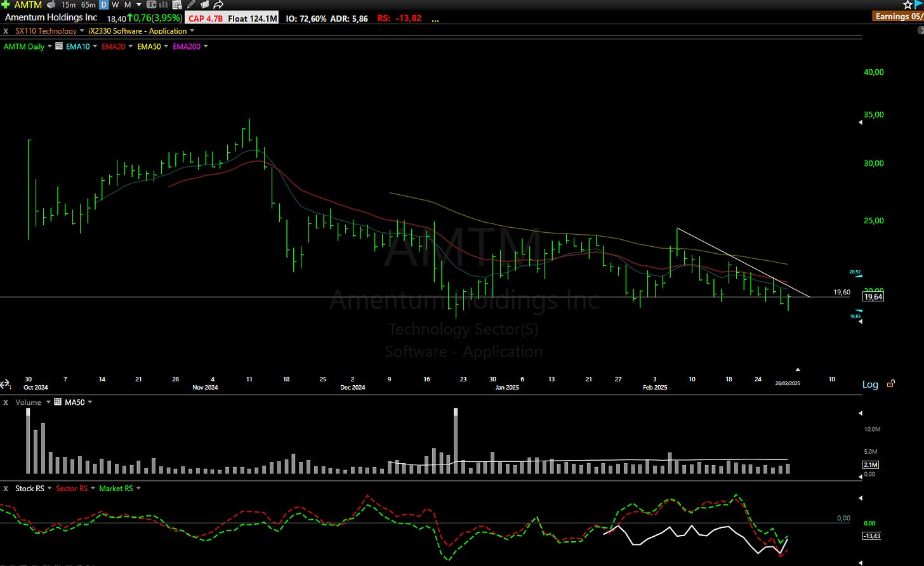Expand the iX2330 Software - Application dropdown
This screenshot has width=924, height=566.
(x=192, y=30)
